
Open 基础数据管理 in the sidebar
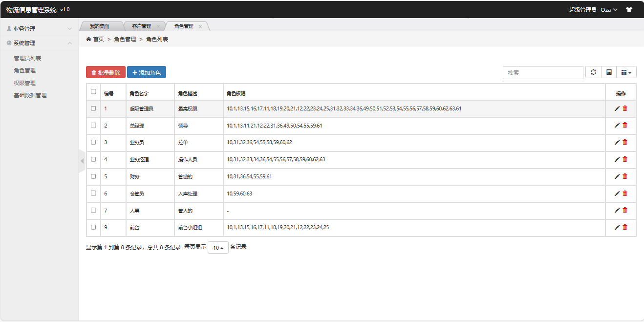(30, 95)
